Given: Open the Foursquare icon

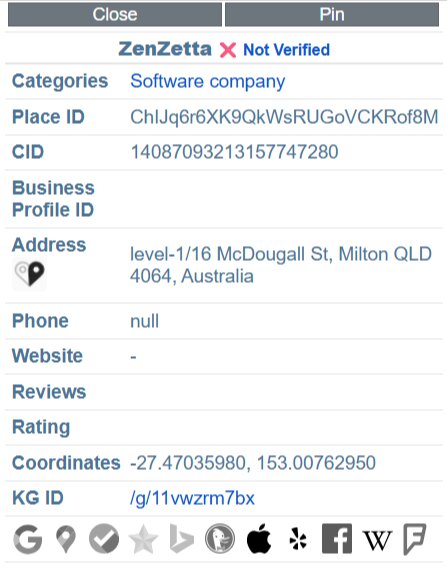Looking at the screenshot, I should (414, 539).
